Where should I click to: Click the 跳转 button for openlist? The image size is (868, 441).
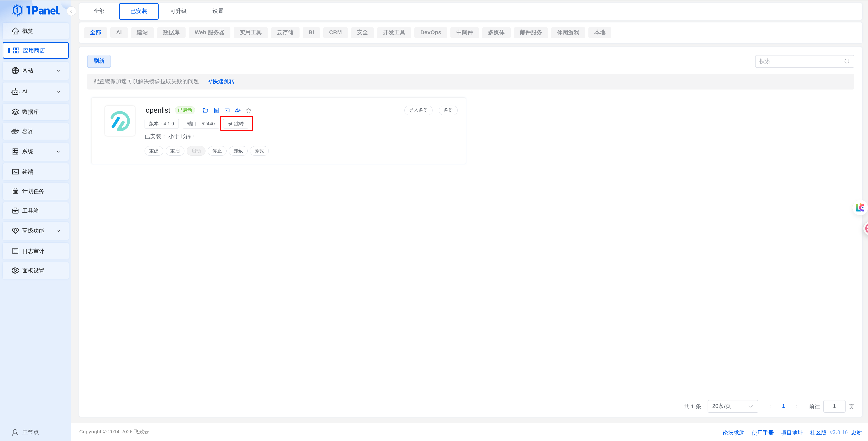[236, 124]
